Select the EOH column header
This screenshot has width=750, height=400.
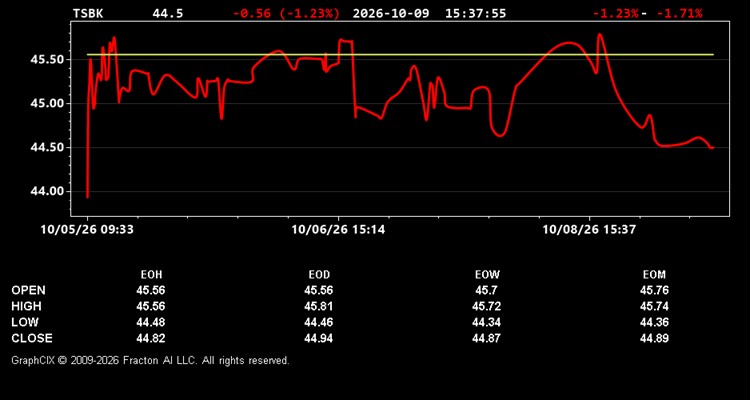pos(151,275)
